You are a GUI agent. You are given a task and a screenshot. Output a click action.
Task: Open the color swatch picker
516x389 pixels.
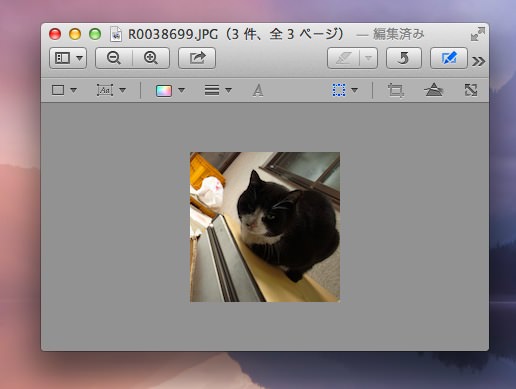[164, 90]
